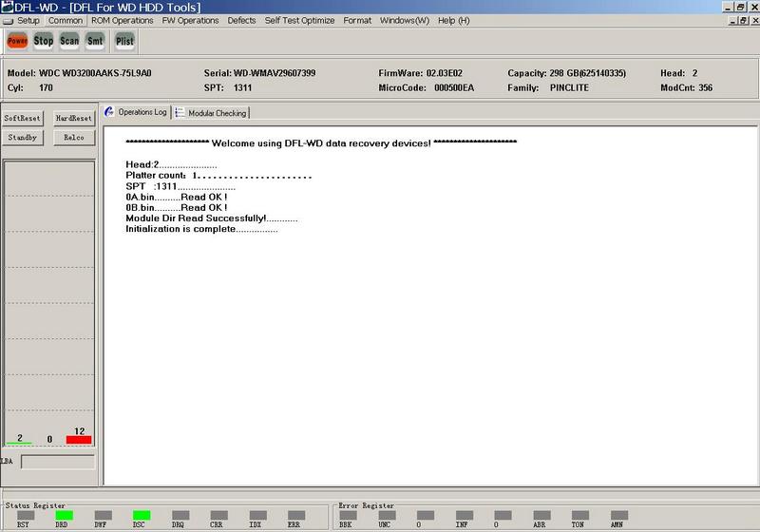Switch to the Operations Log tab
Screen dimensions: 760x532
click(x=136, y=112)
